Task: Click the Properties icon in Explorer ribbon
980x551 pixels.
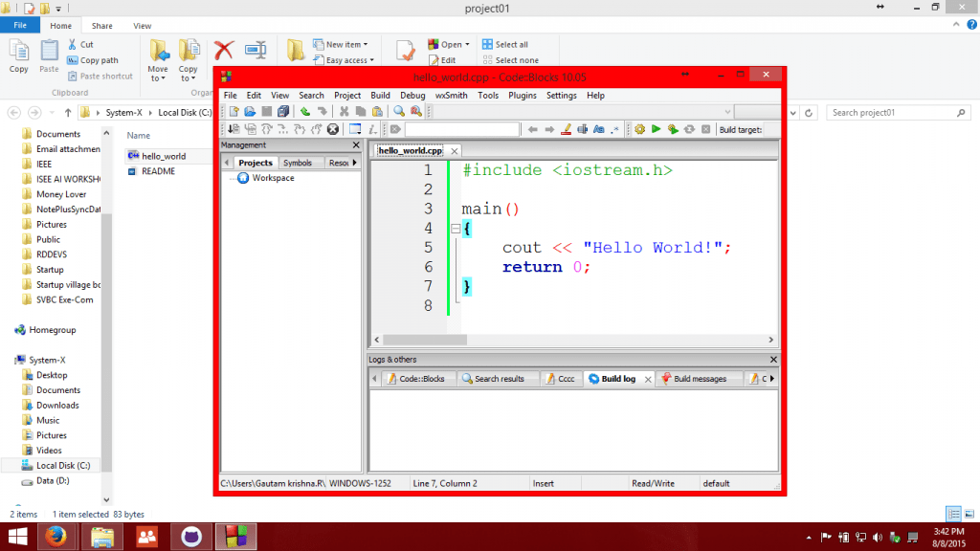Action: point(405,52)
